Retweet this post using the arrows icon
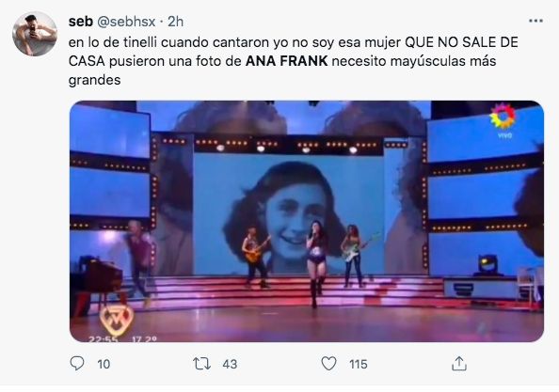Screen dimensions: 559x392 point(201,364)
